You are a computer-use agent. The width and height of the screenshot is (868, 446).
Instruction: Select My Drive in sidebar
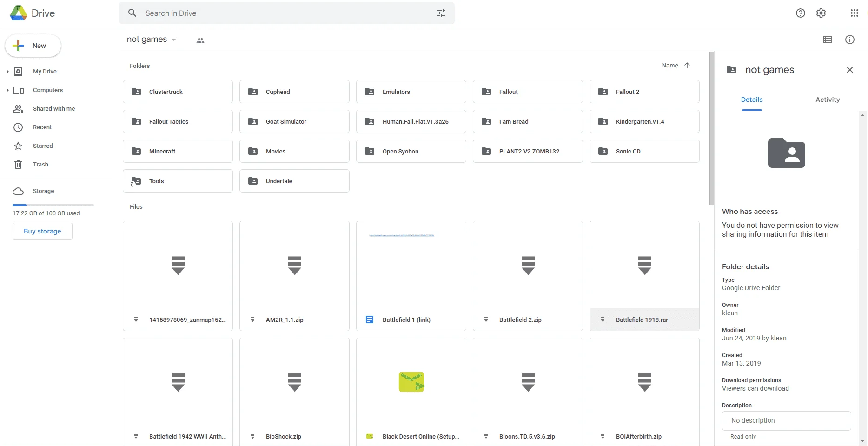[x=45, y=72]
